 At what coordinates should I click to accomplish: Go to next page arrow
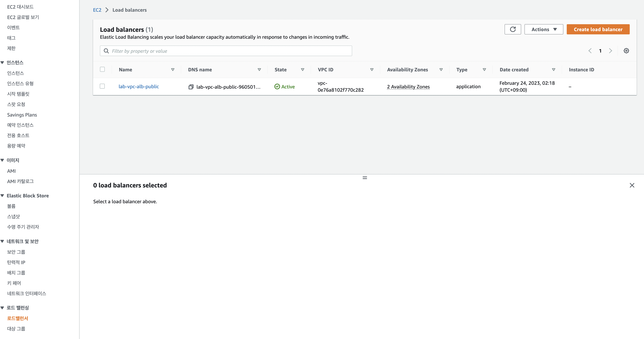(x=610, y=51)
